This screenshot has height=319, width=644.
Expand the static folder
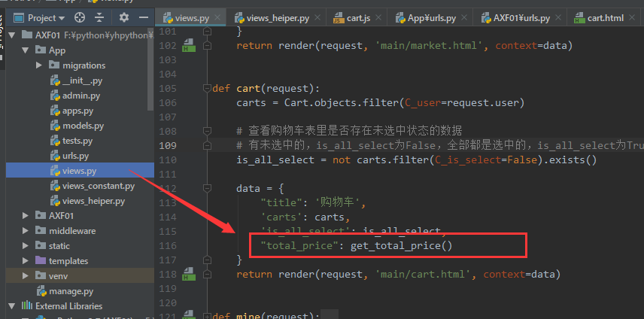pos(26,246)
